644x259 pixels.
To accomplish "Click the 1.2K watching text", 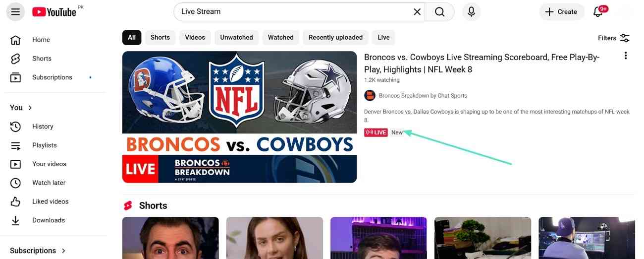I will (x=382, y=80).
